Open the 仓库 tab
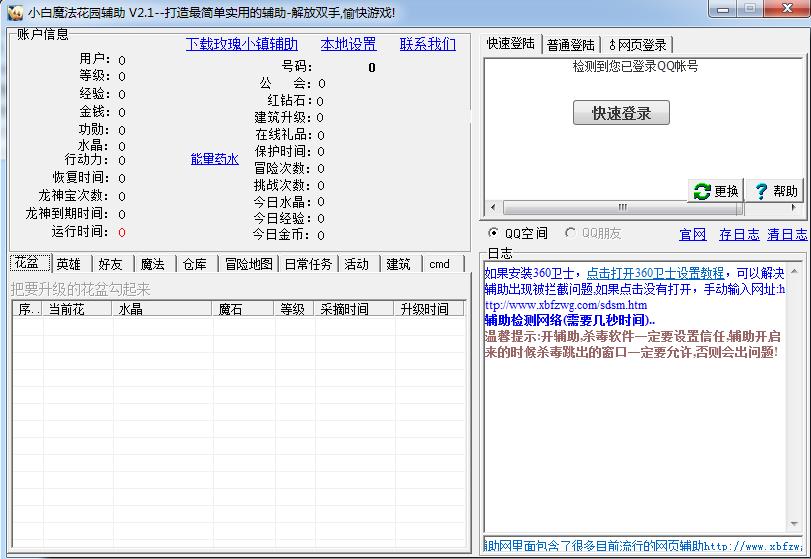Screen dimensions: 811x559 (194, 264)
